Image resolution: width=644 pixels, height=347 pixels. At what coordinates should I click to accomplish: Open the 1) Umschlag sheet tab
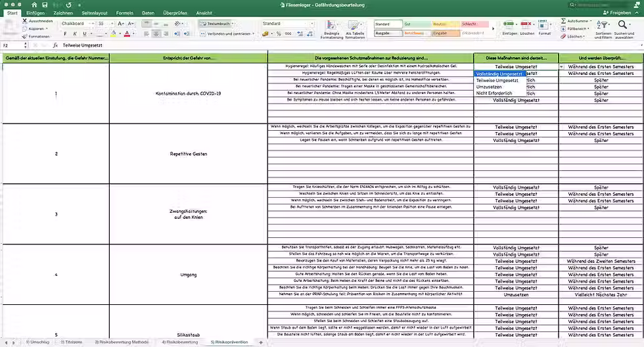coord(38,342)
